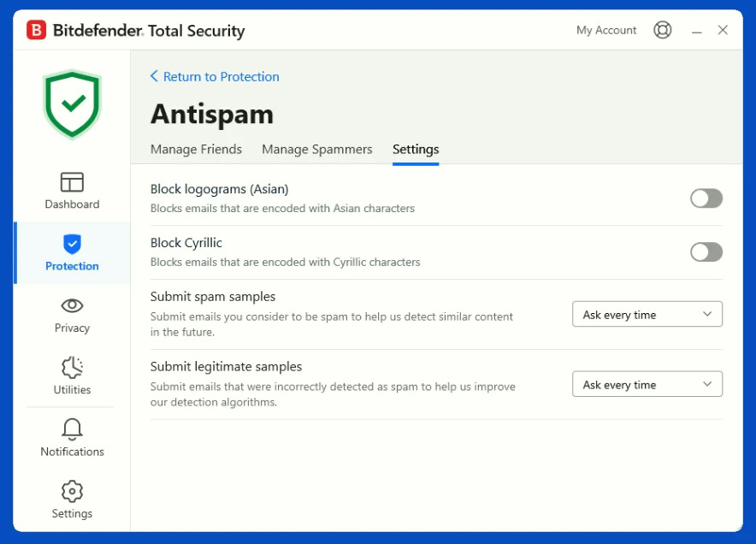Open the Settings gear in sidebar

pyautogui.click(x=72, y=492)
